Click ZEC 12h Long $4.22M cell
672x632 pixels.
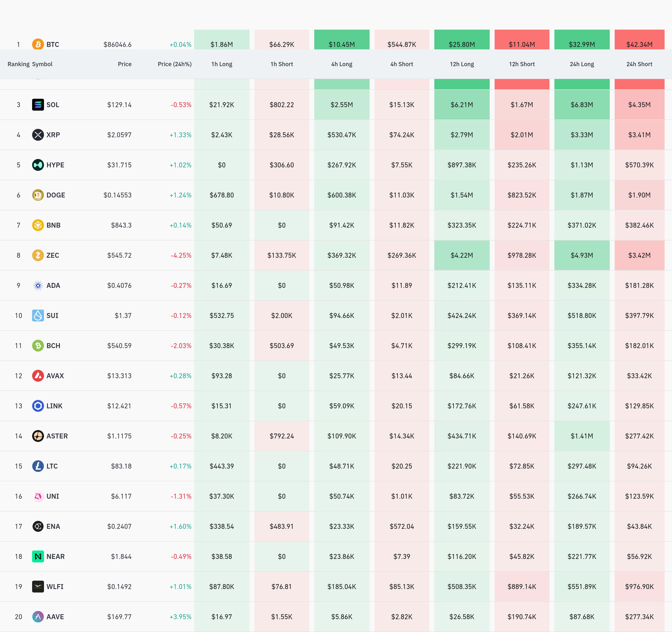pos(462,255)
